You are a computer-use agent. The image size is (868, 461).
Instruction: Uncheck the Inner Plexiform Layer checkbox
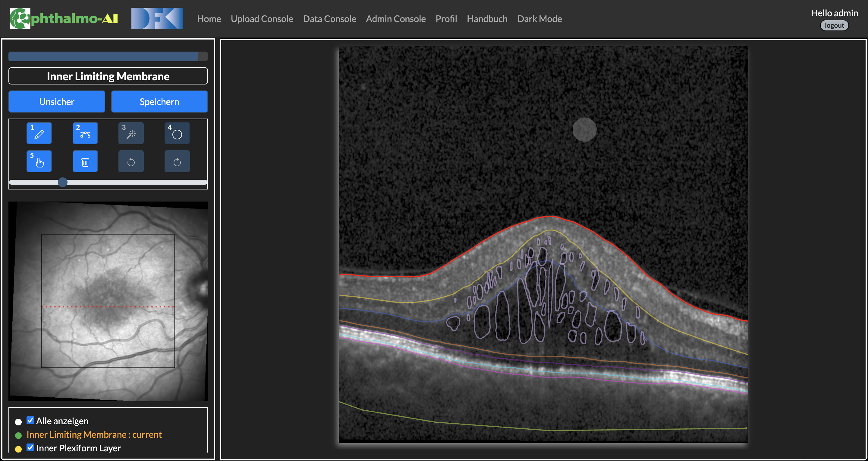(30, 447)
